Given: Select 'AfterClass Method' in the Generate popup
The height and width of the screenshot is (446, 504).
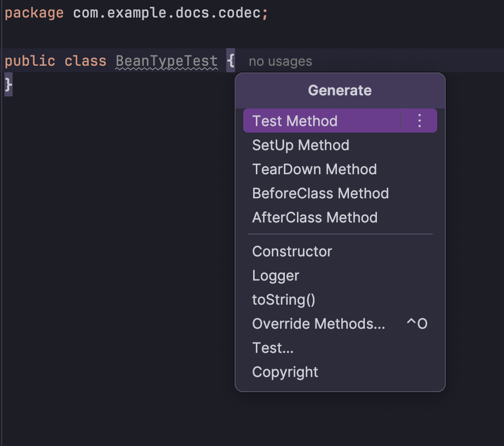Looking at the screenshot, I should 316,217.
